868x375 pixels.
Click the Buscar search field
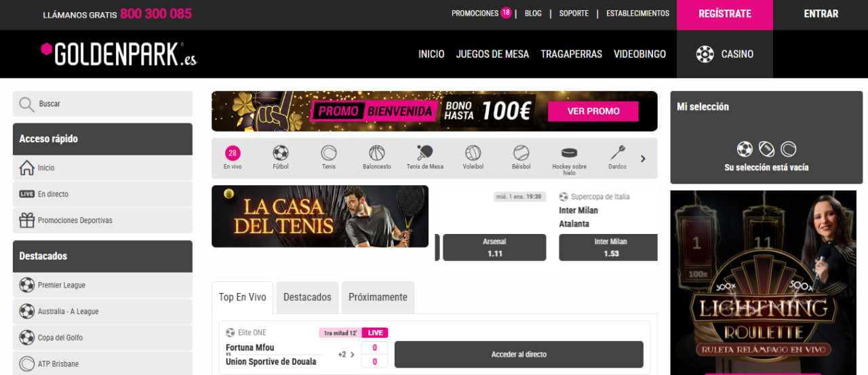click(x=102, y=104)
